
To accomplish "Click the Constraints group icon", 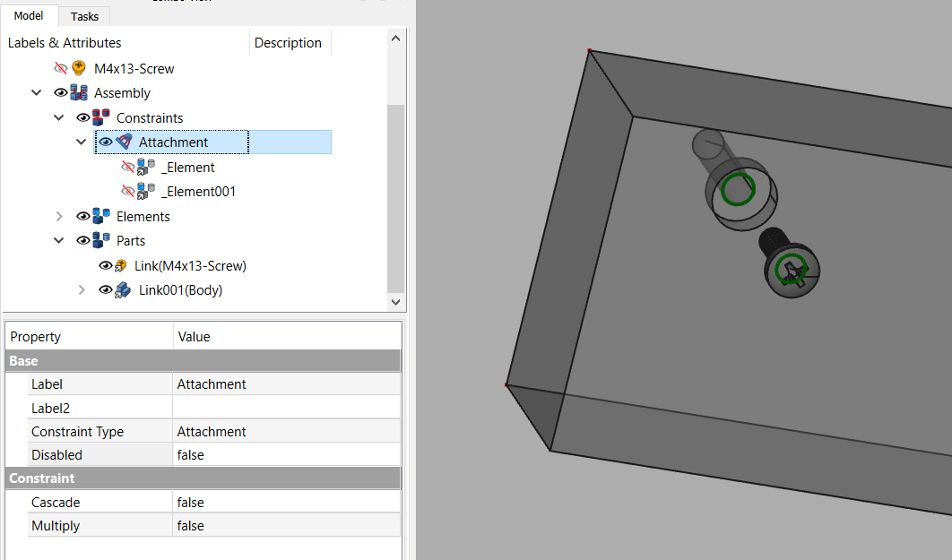I will click(101, 116).
